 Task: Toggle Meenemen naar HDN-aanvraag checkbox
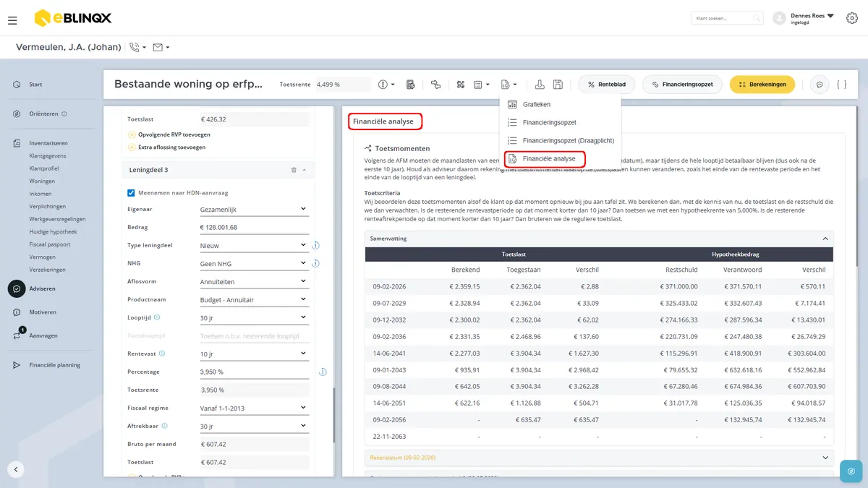point(131,192)
